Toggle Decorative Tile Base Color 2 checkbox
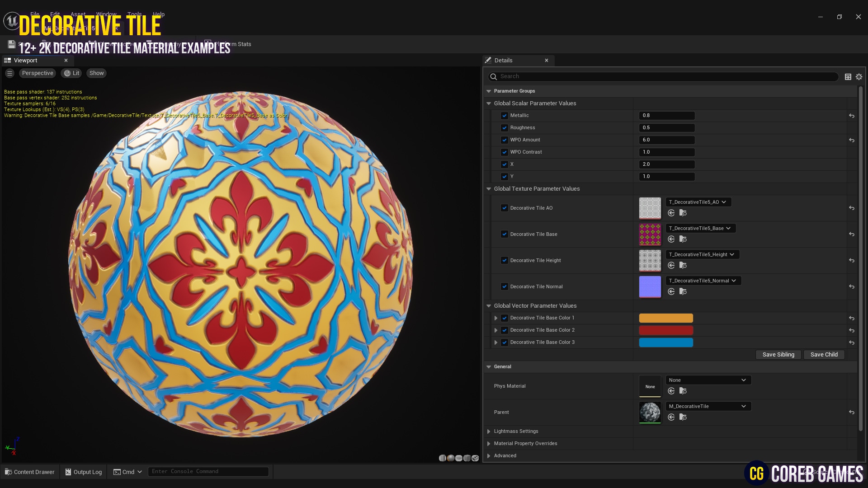Screen dimensions: 868x488 tap(505, 330)
